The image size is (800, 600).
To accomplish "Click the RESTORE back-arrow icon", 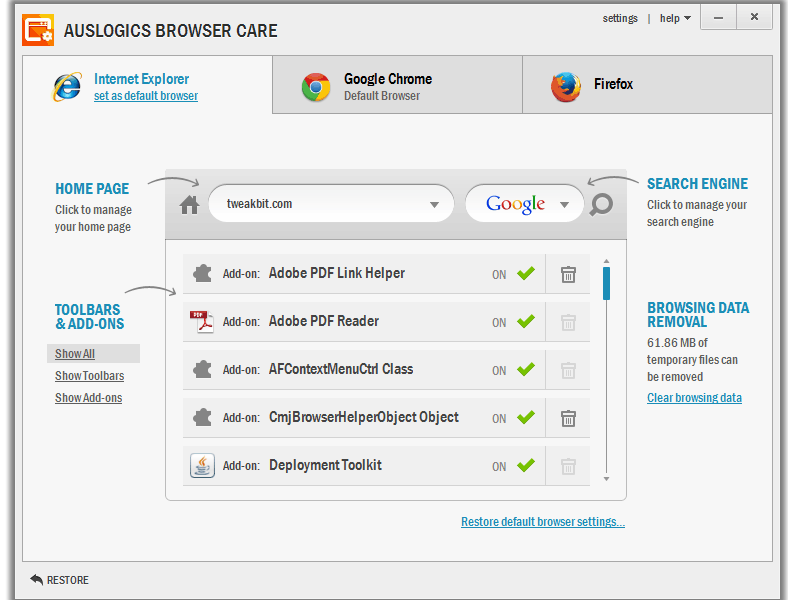I will 36,579.
